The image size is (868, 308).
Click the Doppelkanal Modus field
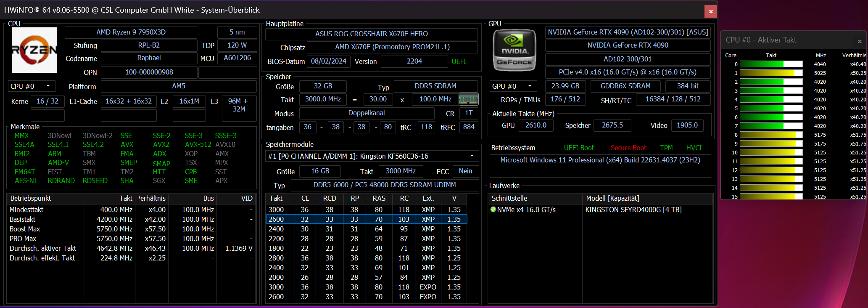(x=367, y=113)
